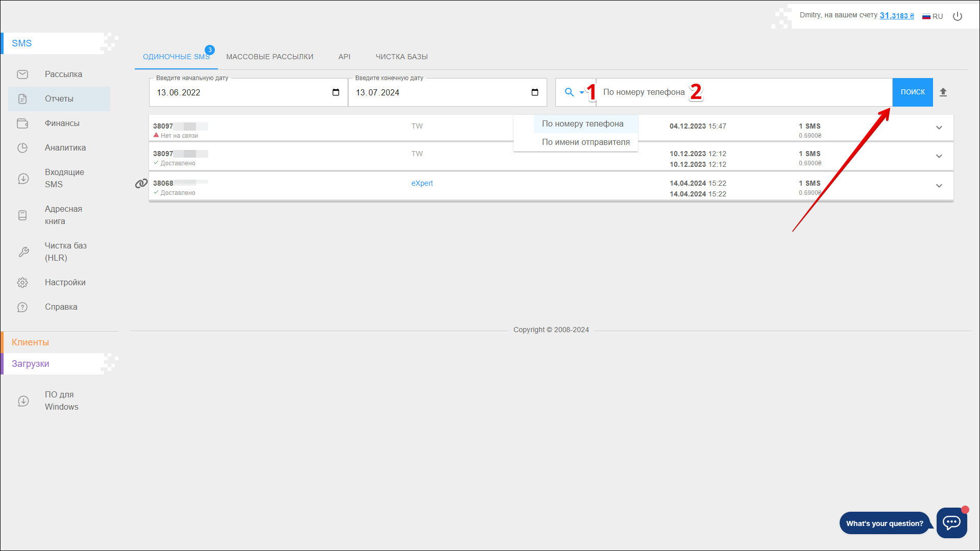Choose RU language selector
Viewport: 980px width, 551px height.
[933, 16]
